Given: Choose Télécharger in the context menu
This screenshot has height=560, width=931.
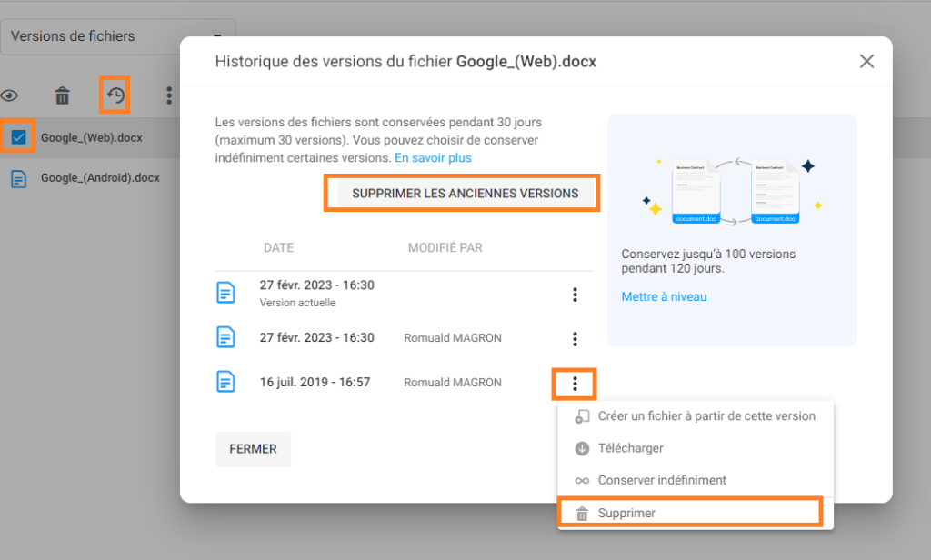Looking at the screenshot, I should (x=696, y=448).
